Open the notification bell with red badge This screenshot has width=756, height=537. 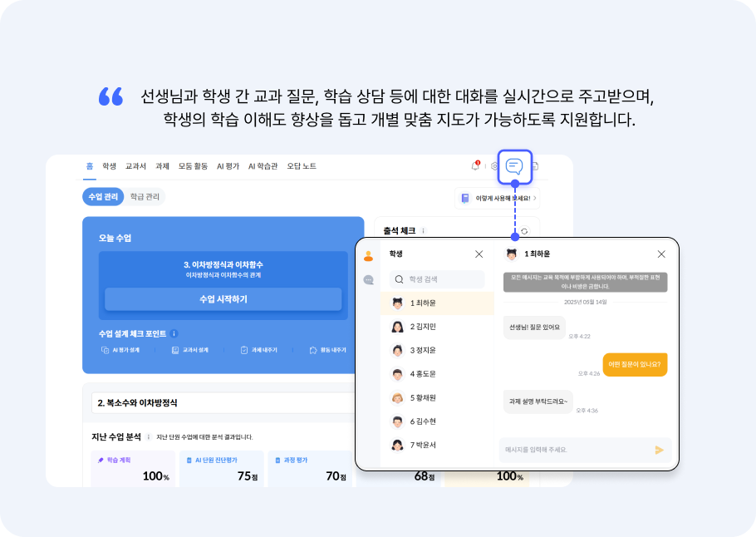475,165
